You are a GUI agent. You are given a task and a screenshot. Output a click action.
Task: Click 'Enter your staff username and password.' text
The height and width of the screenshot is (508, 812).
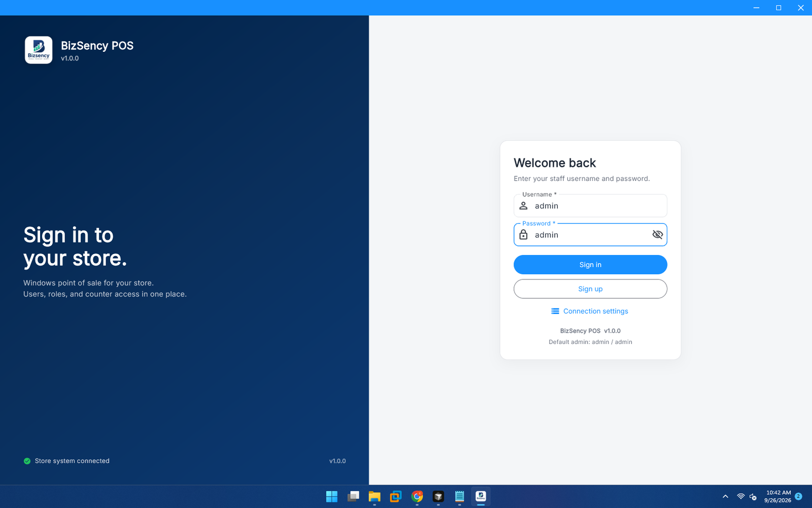(x=582, y=178)
